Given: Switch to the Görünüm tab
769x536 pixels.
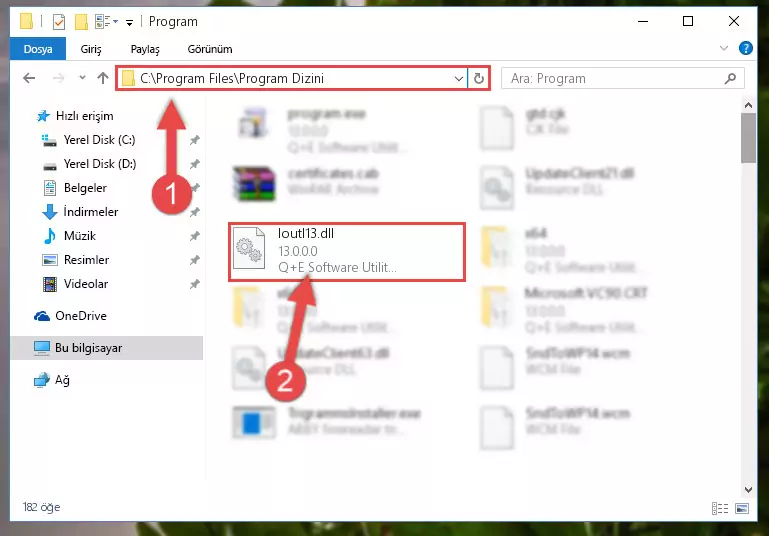Looking at the screenshot, I should pos(210,49).
